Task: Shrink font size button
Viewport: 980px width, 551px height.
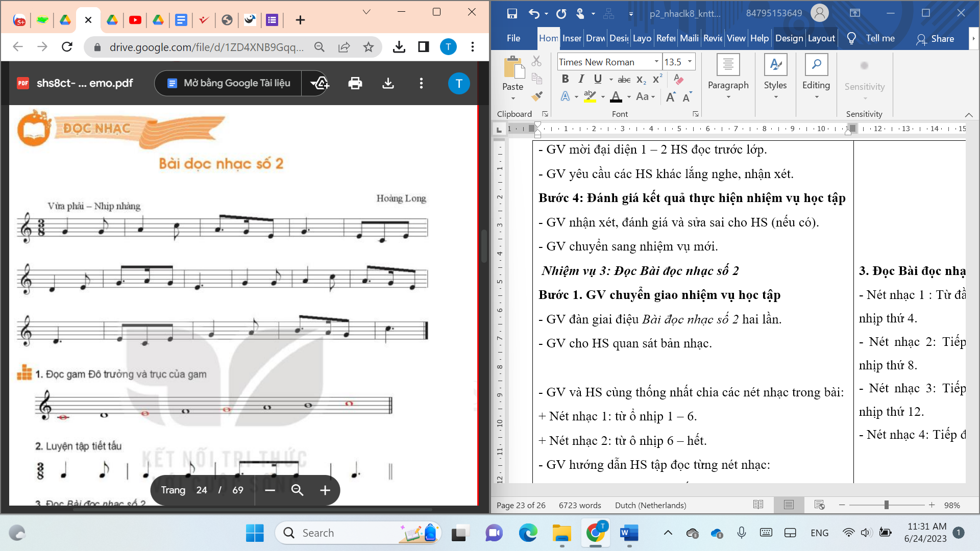Action: click(x=687, y=97)
